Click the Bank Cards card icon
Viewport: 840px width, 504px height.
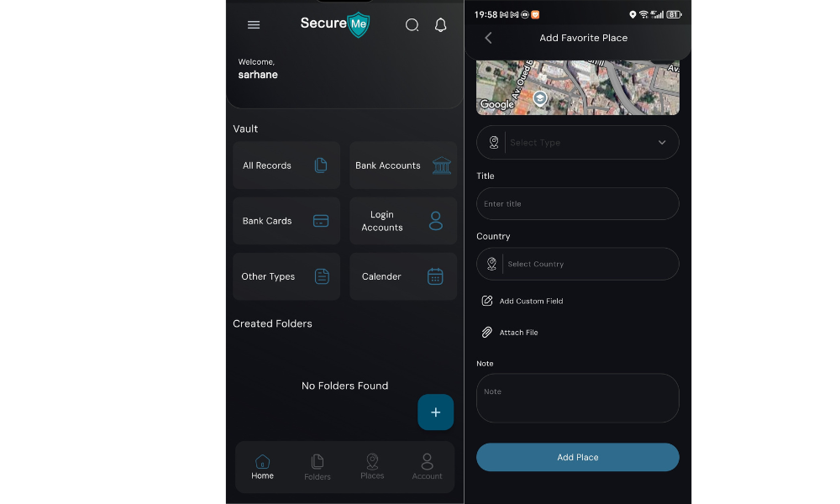coord(320,221)
